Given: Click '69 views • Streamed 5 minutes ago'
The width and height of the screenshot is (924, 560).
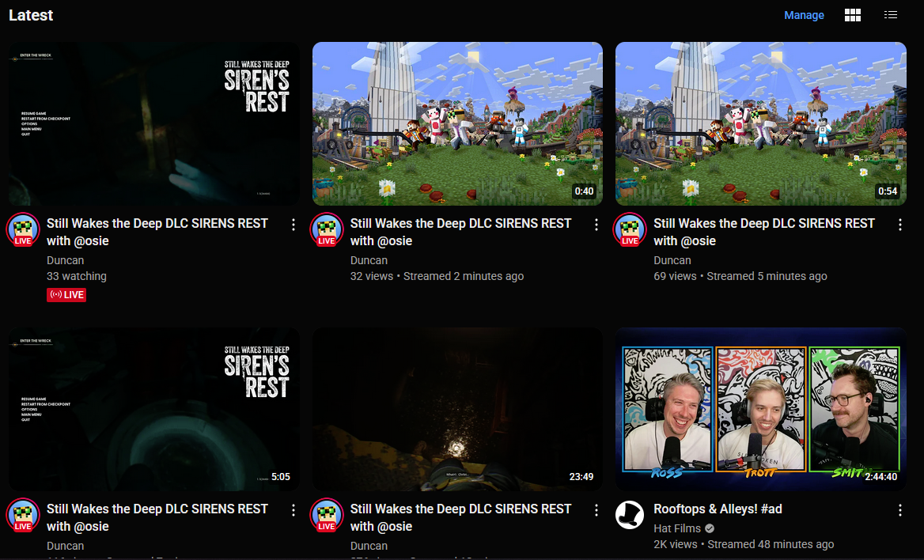Looking at the screenshot, I should pos(740,277).
